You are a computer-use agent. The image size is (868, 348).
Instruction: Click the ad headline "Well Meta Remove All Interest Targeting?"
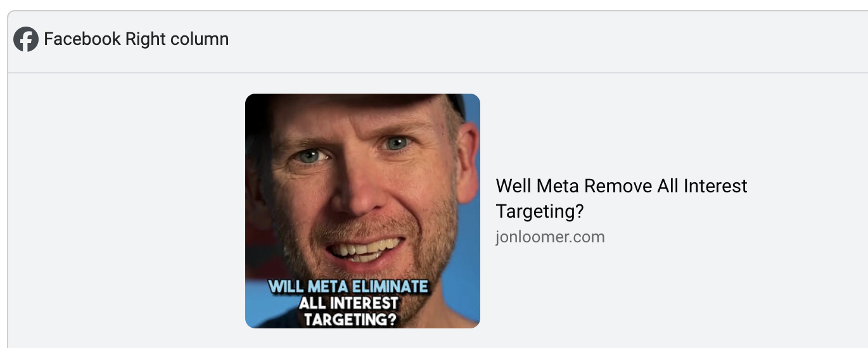(x=622, y=198)
